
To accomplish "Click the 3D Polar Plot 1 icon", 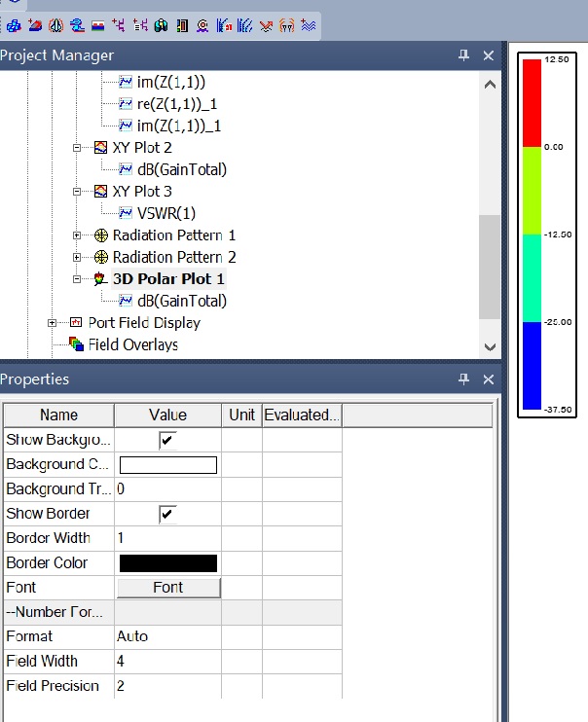I will [100, 279].
